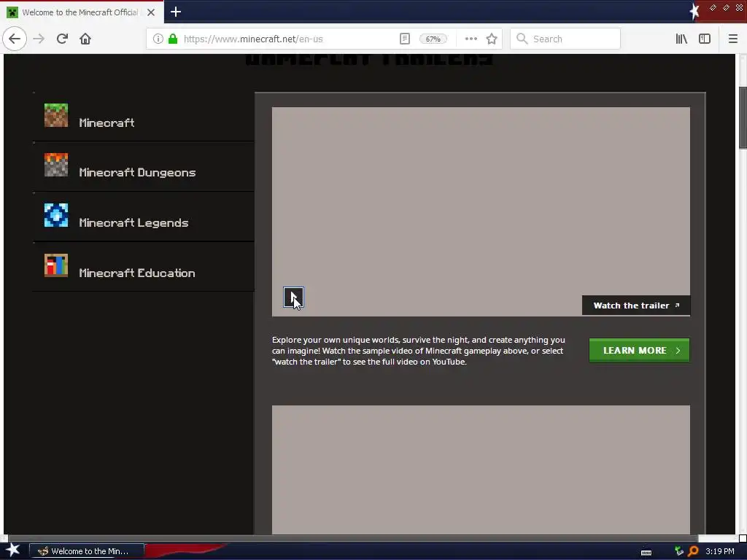Click the second video placeholder below
The image size is (747, 560).
pyautogui.click(x=481, y=470)
